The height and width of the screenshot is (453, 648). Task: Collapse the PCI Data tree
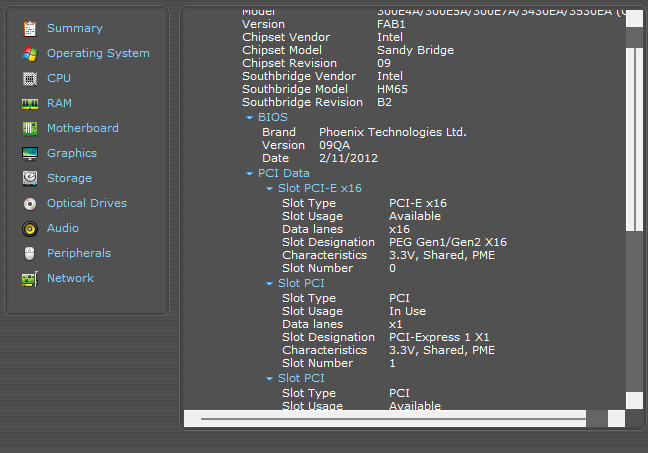pyautogui.click(x=250, y=174)
